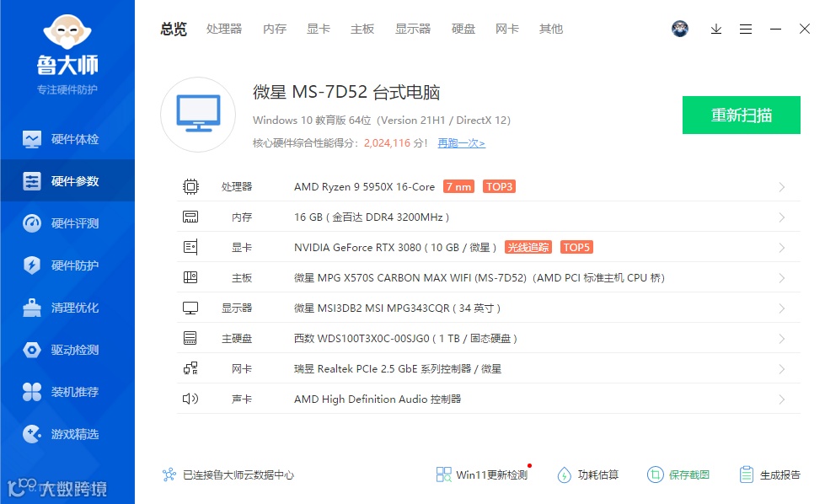
Task: Switch to the 内存 tab
Action: (275, 29)
